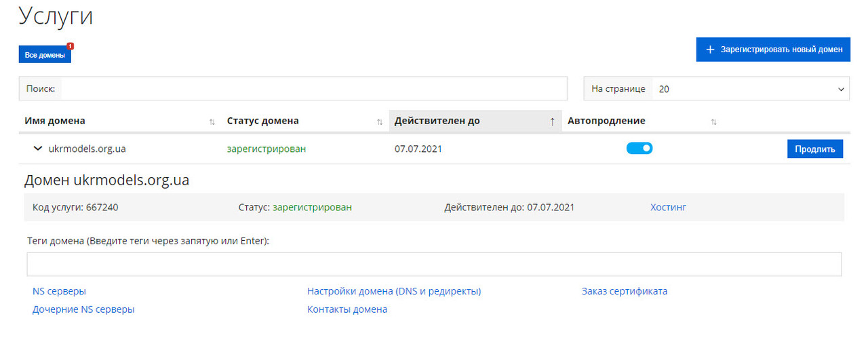Open the Хостинг link
The width and height of the screenshot is (868, 342).
click(x=668, y=207)
